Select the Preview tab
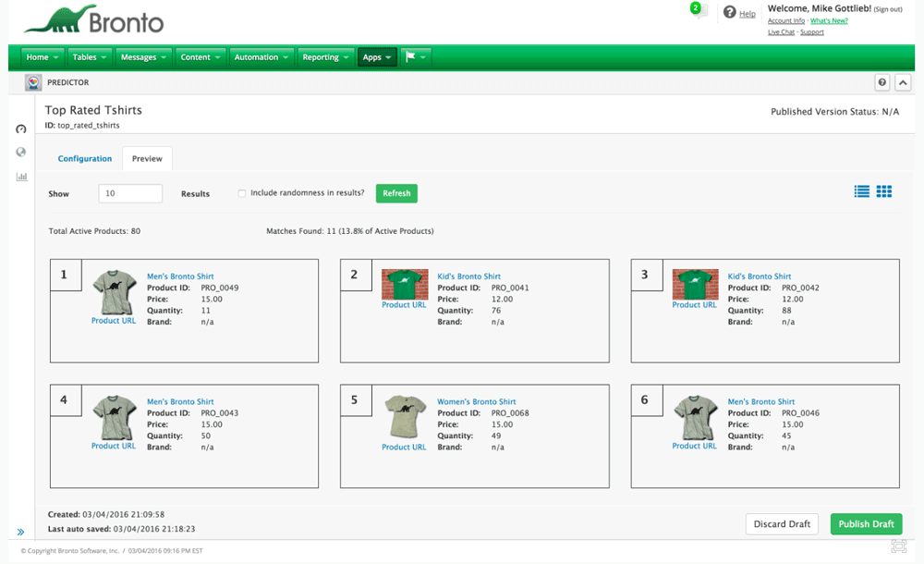Image resolution: width=924 pixels, height=564 pixels. point(147,159)
